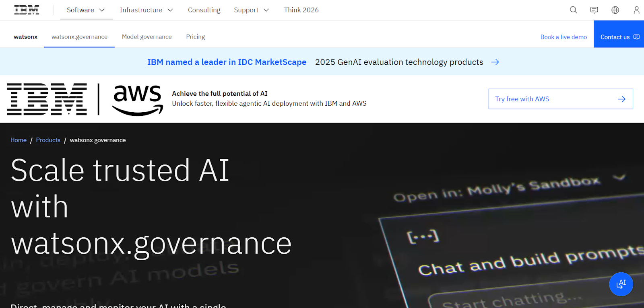
Task: Click Book a live demo link
Action: point(563,37)
